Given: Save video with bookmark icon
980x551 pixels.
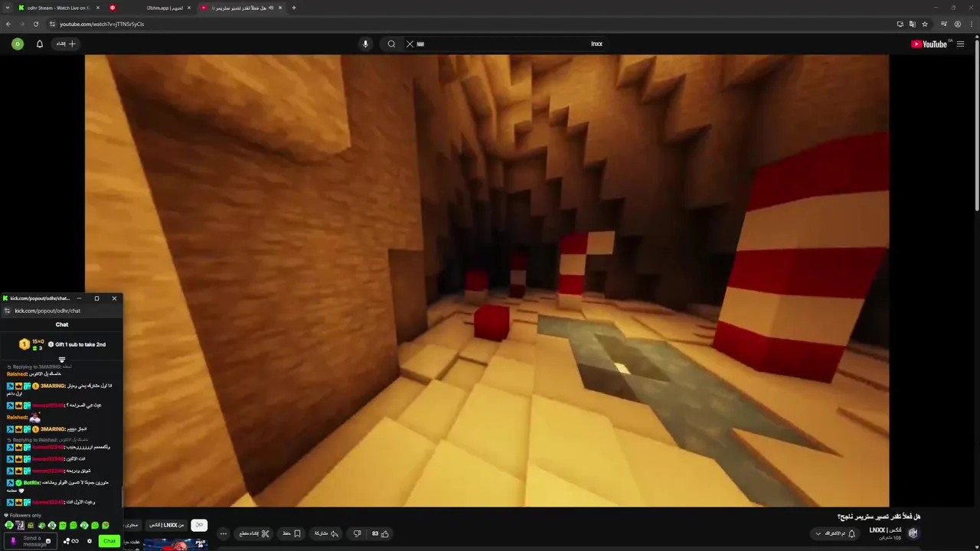Looking at the screenshot, I should click(x=292, y=533).
